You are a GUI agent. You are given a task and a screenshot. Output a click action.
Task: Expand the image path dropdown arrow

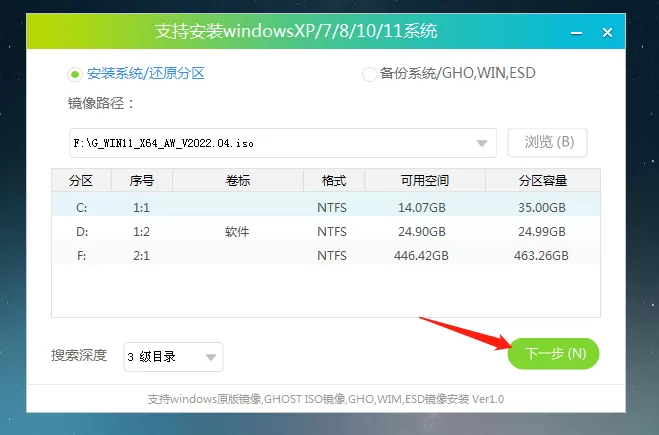pos(482,143)
